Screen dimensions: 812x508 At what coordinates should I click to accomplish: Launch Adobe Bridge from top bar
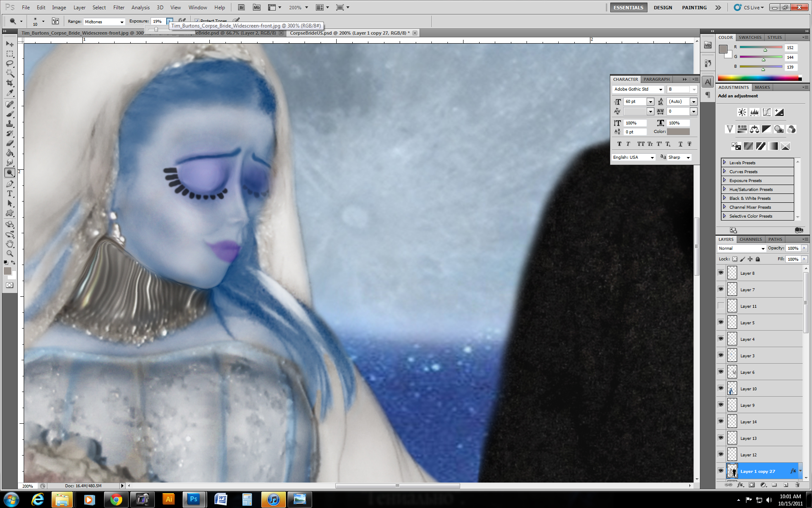coord(241,7)
